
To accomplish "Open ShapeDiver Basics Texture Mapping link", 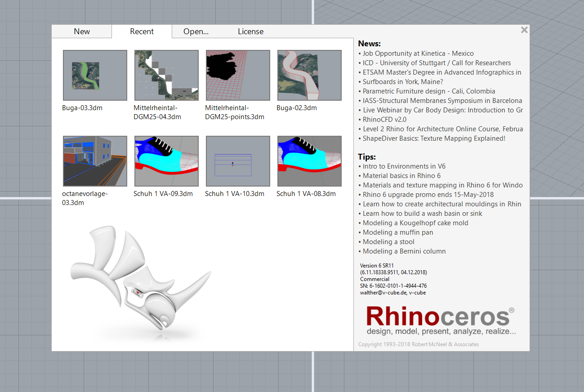I will point(434,138).
